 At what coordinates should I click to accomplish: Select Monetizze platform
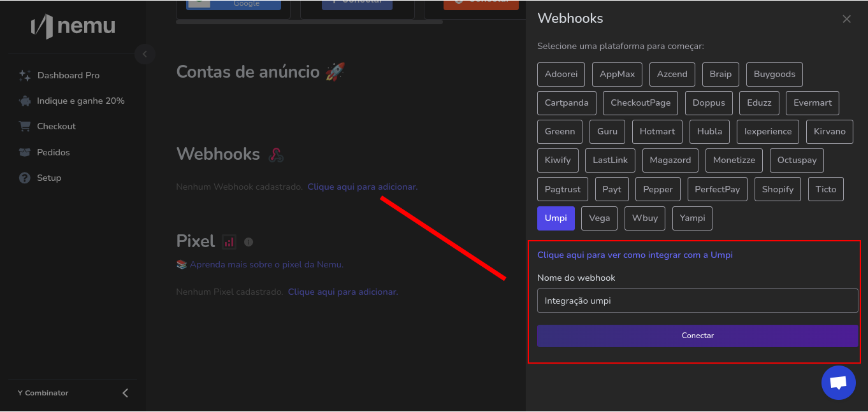(734, 160)
